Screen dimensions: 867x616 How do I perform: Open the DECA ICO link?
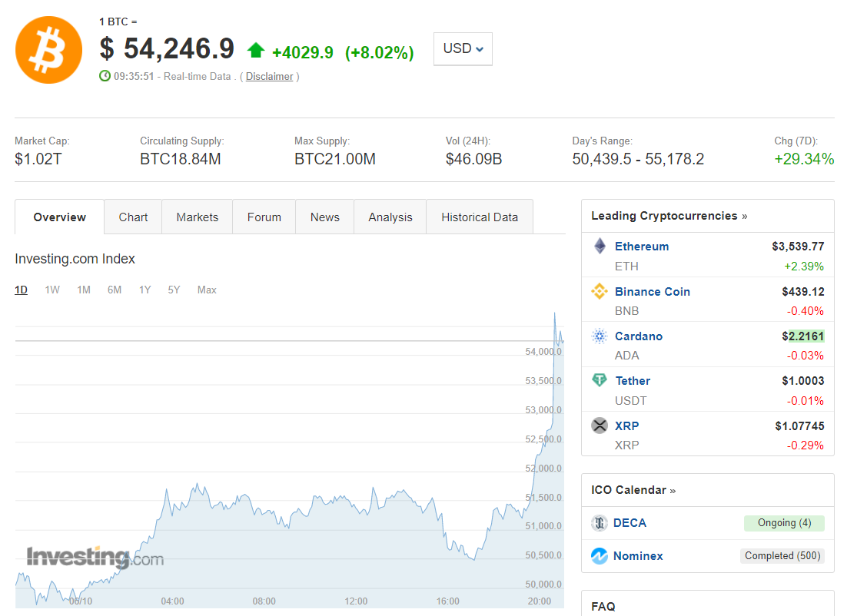tap(629, 522)
